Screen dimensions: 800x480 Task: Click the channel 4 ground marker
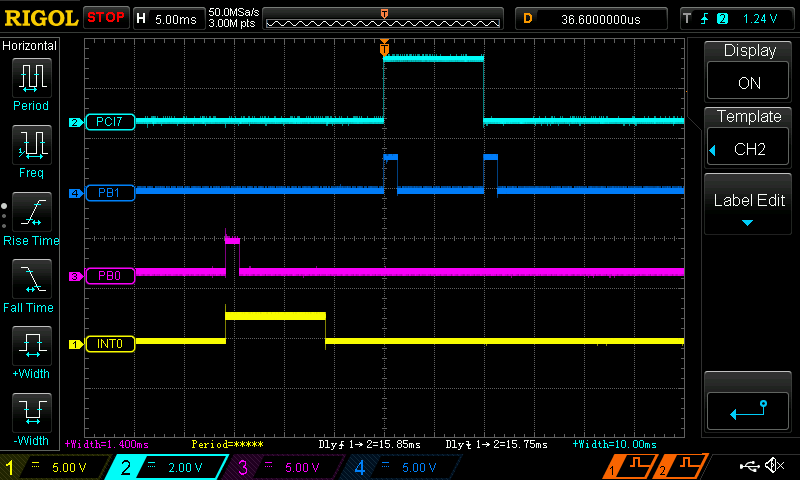pos(76,193)
